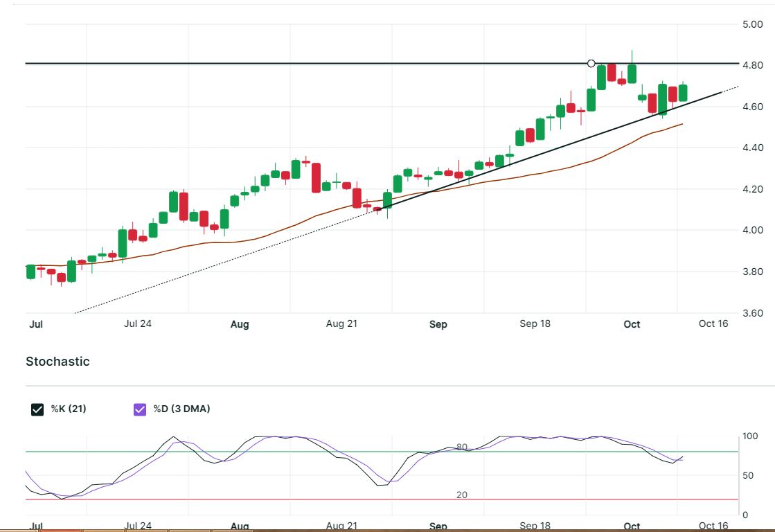Click the '%D (3 DMA)' legend label

click(181, 409)
